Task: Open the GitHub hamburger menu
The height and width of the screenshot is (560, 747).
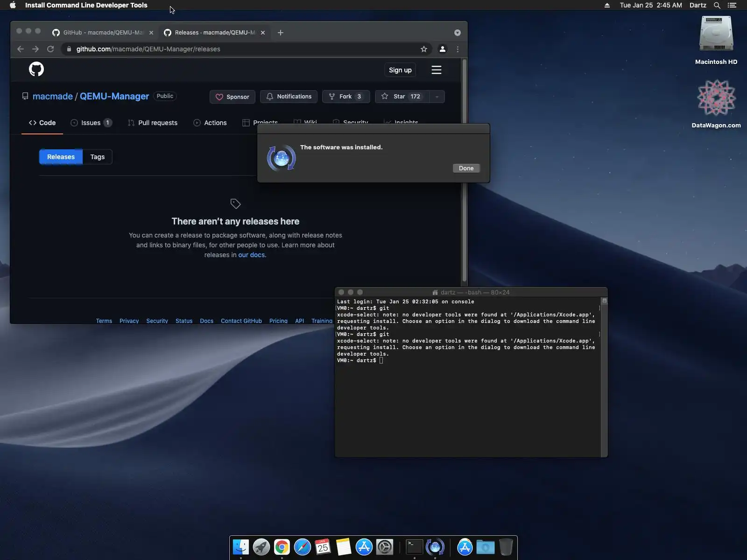Action: pos(437,70)
